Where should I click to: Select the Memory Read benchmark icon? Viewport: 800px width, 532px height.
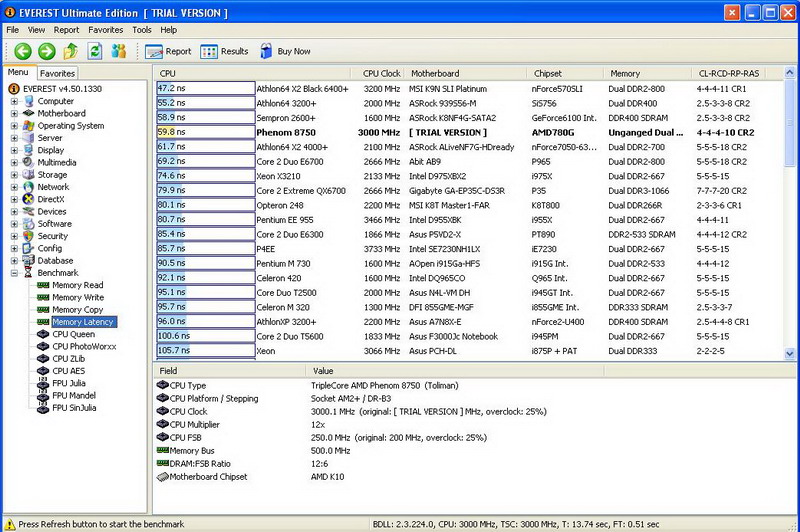click(x=43, y=285)
